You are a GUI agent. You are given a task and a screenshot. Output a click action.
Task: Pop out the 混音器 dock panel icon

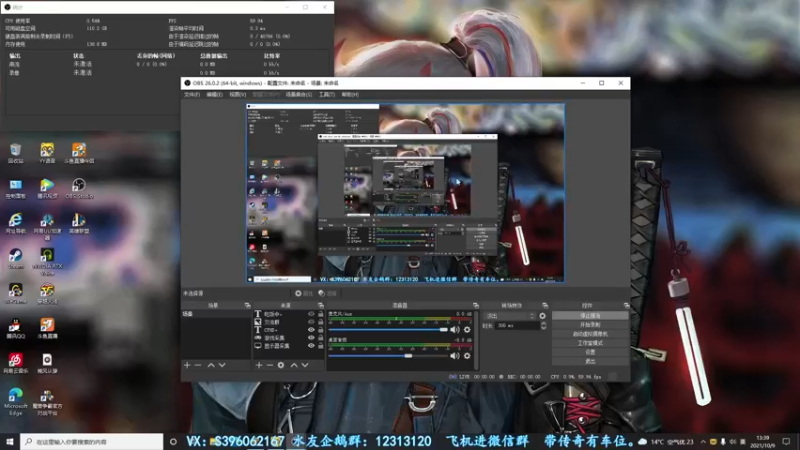click(476, 305)
